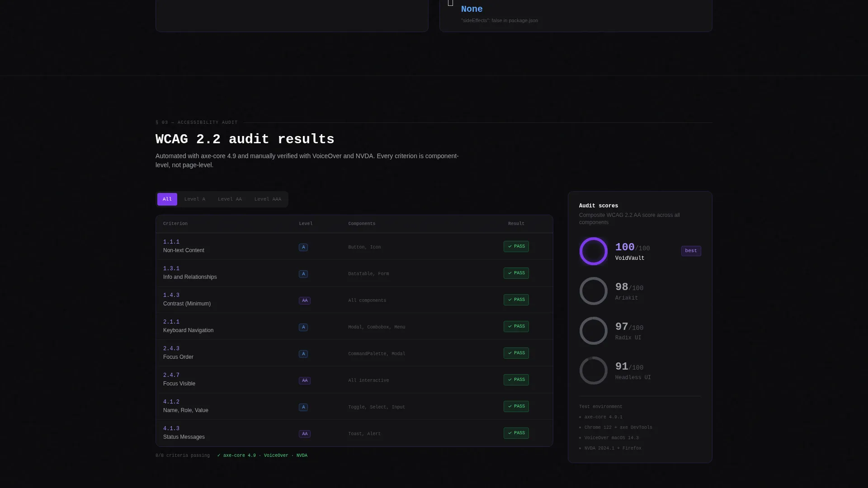
Task: Switch to the Level AAA tab
Action: click(x=268, y=199)
